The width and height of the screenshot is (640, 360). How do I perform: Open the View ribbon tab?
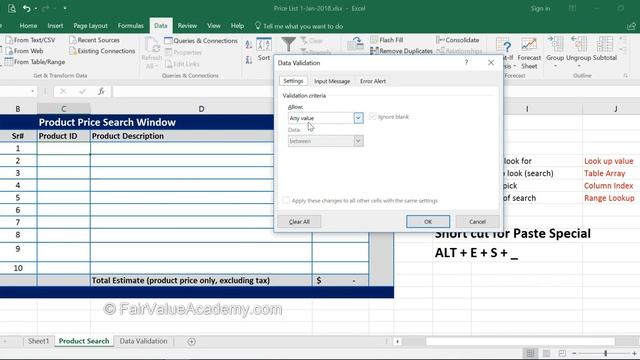[x=213, y=26]
